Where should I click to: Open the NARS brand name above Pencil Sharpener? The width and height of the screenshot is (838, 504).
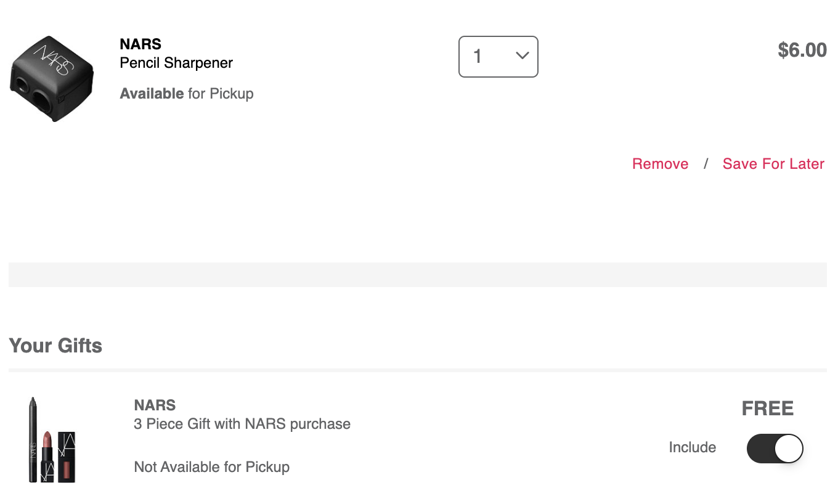140,44
